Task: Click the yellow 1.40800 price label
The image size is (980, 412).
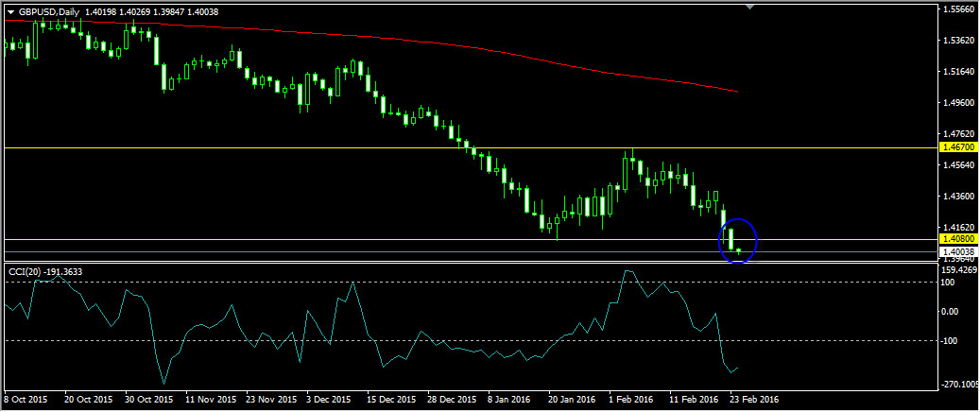Action: 958,240
